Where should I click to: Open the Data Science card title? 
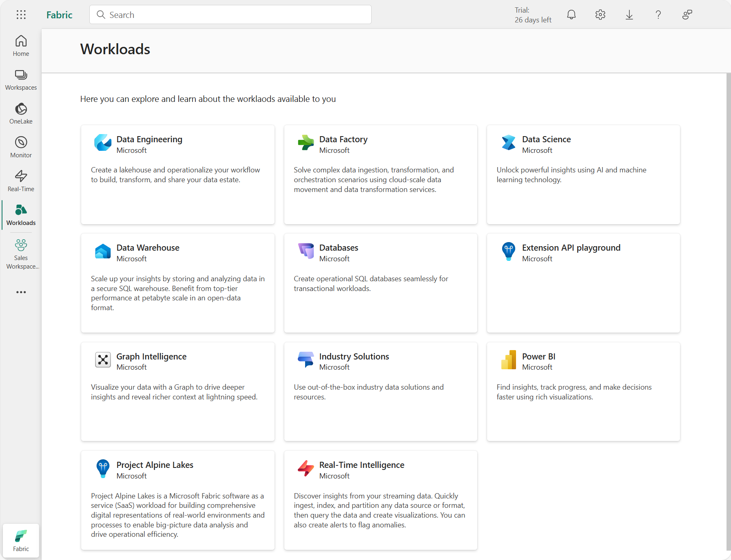pos(546,139)
